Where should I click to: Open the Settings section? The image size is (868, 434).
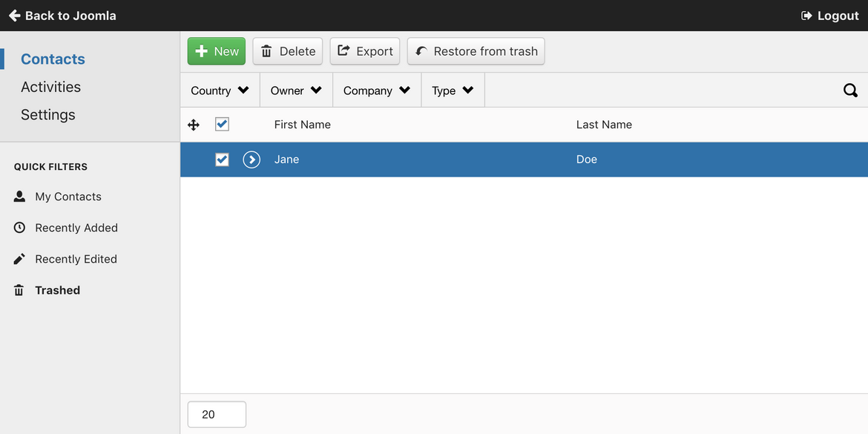pos(48,114)
